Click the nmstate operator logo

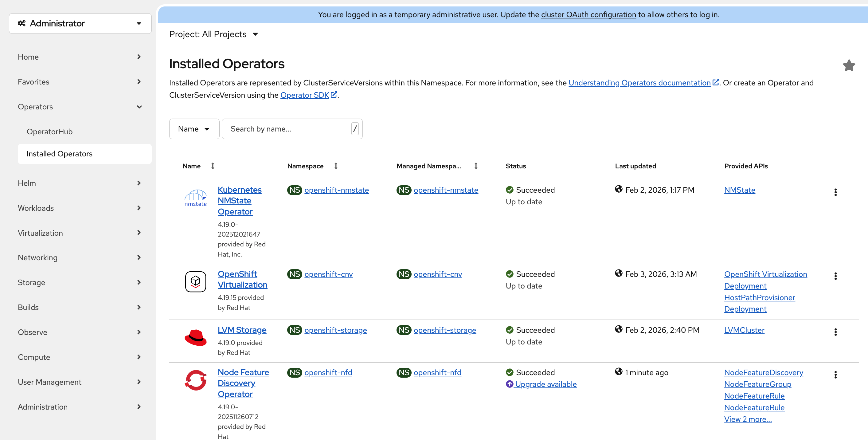click(x=195, y=198)
